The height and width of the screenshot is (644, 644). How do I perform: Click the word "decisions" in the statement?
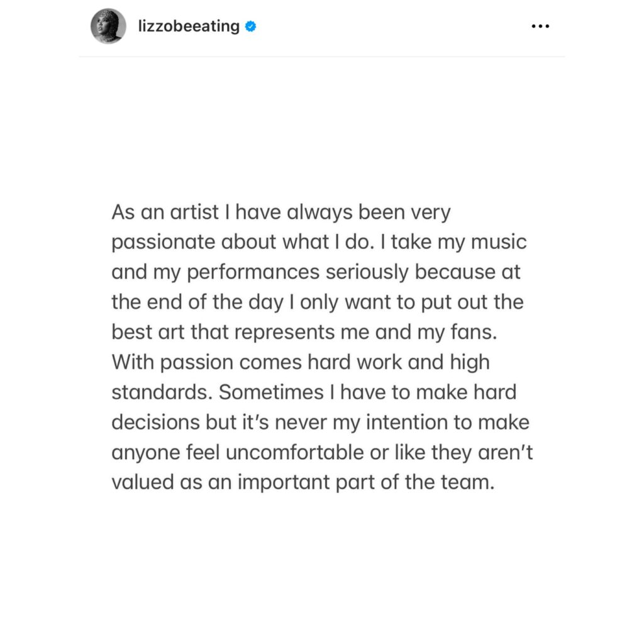pos(155,422)
